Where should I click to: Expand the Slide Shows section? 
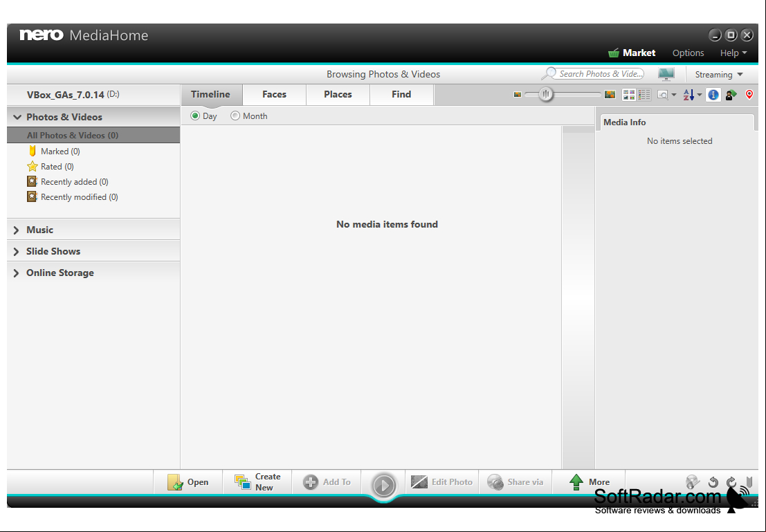tap(16, 252)
